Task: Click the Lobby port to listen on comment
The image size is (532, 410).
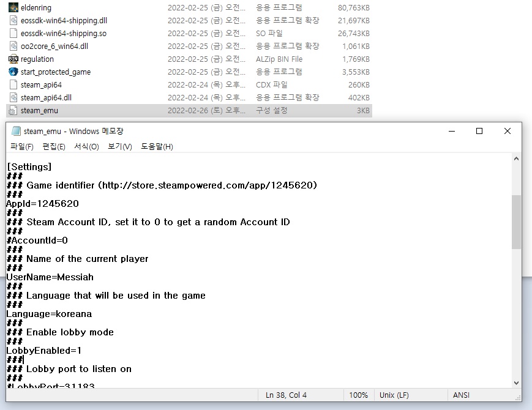Action: click(x=69, y=369)
